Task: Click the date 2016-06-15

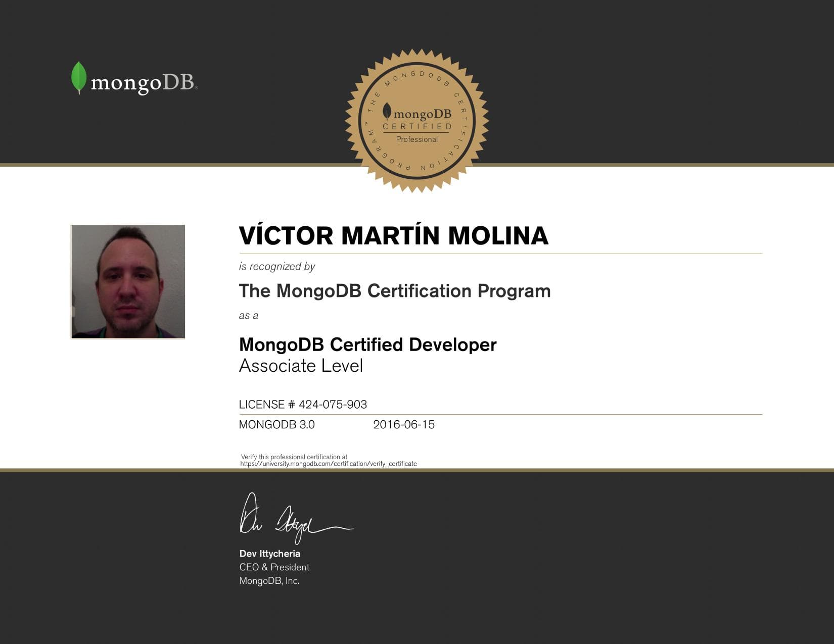Action: point(404,425)
